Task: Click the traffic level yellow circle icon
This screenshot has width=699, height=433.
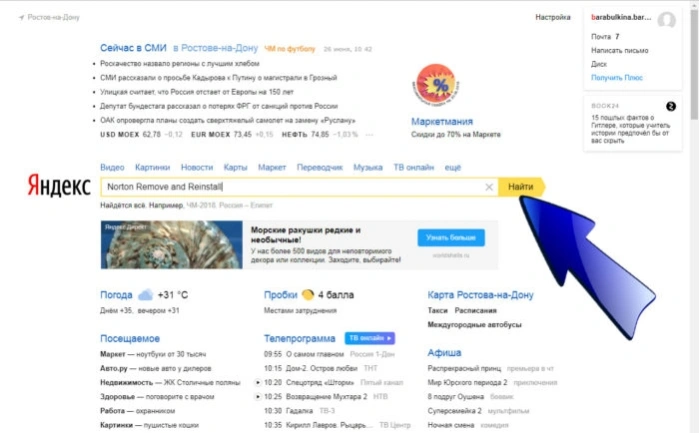Action: tap(308, 294)
